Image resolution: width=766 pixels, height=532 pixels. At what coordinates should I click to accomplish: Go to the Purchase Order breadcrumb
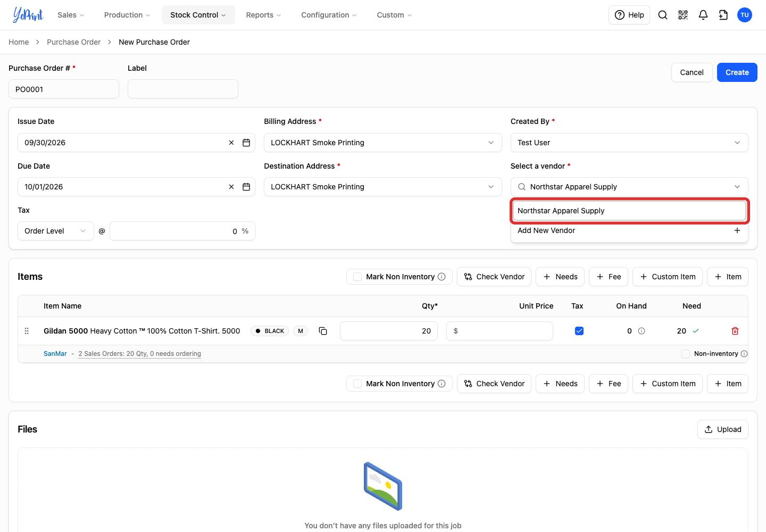click(73, 42)
